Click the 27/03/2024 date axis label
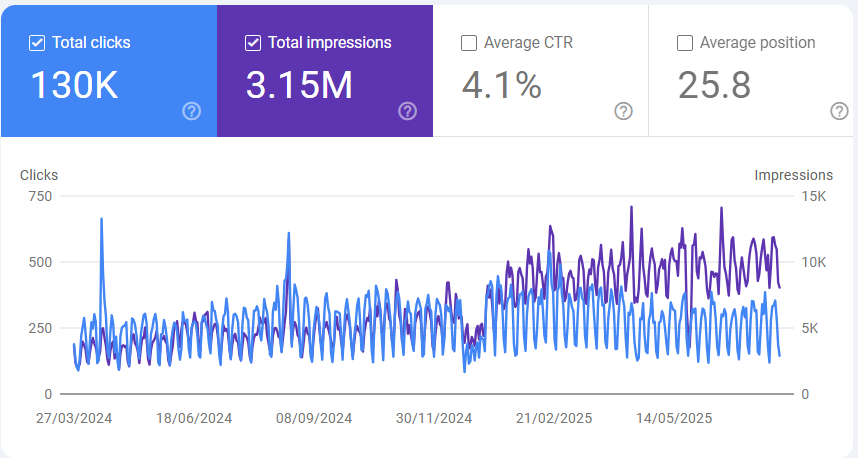The image size is (858, 458). pos(74,419)
